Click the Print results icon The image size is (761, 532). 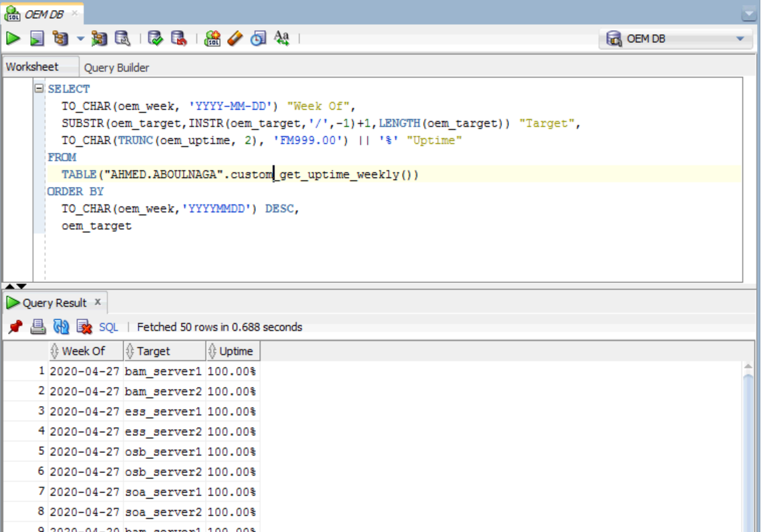click(x=38, y=327)
